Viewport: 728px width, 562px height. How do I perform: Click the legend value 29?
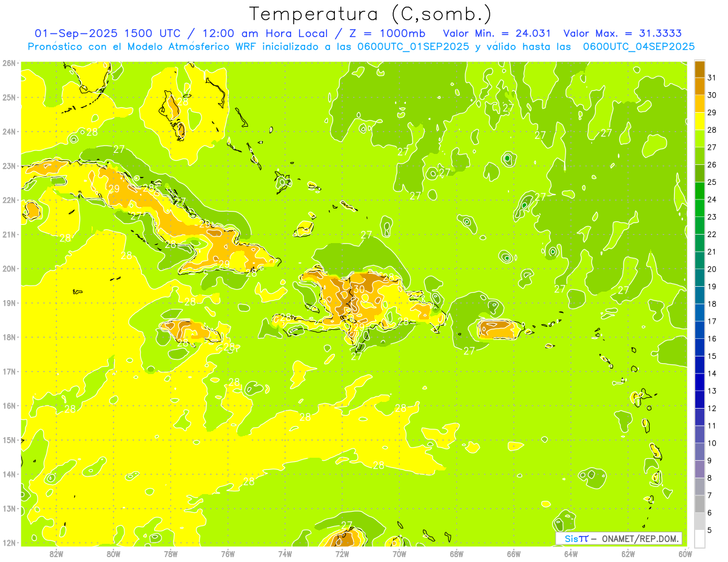712,113
